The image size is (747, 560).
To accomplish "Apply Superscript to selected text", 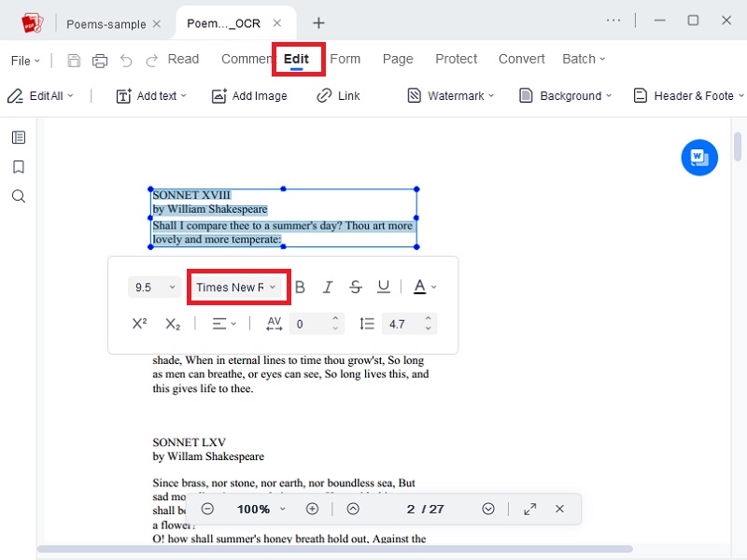I will coord(139,324).
